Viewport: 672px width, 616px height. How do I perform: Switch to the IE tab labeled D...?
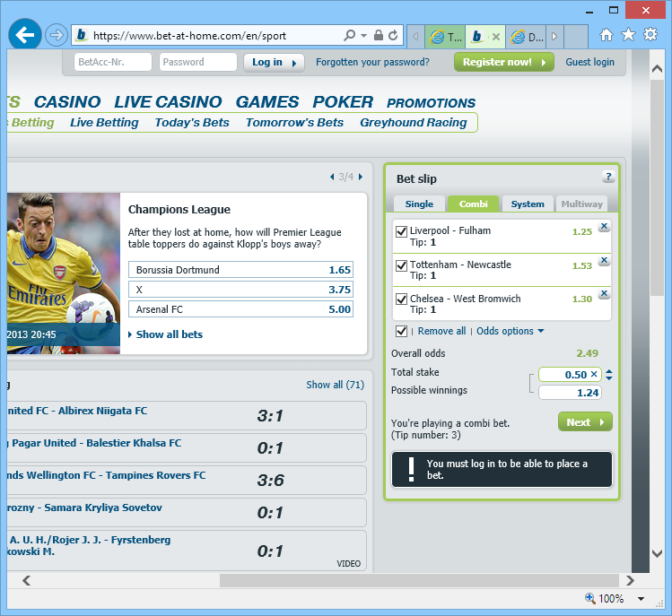(527, 37)
